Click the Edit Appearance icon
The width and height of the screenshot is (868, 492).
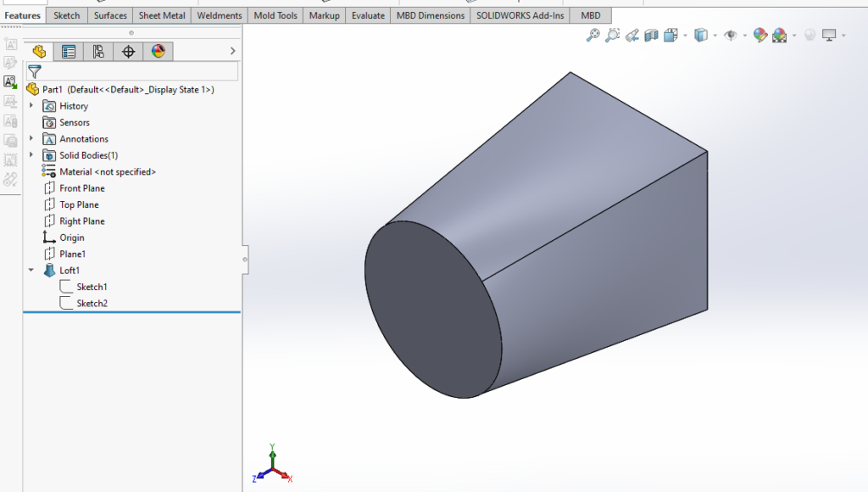click(759, 35)
